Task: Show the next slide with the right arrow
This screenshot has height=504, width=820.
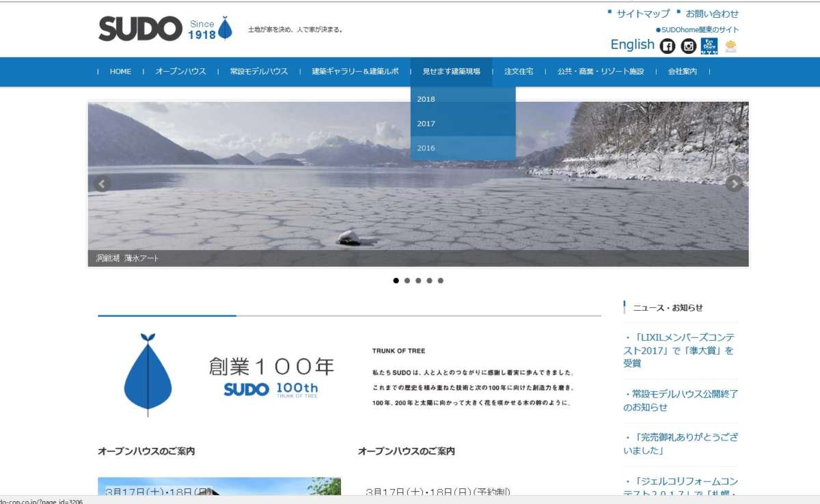Action: [734, 183]
